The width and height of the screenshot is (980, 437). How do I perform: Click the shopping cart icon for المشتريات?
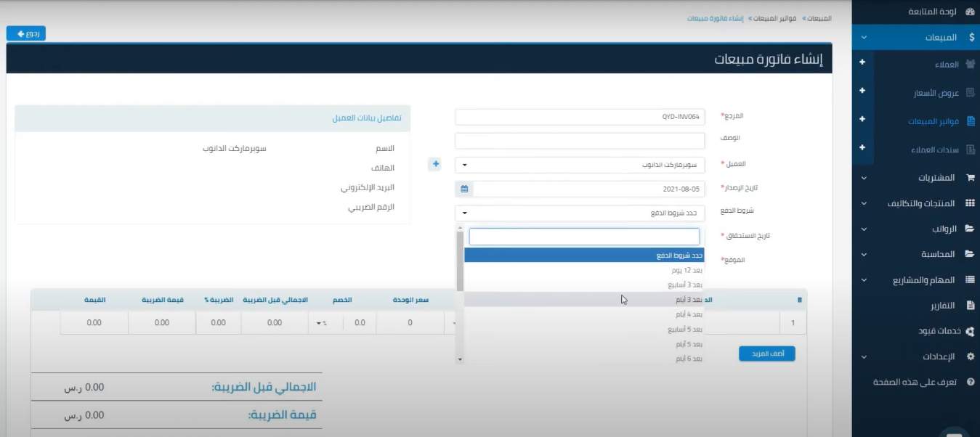click(971, 177)
